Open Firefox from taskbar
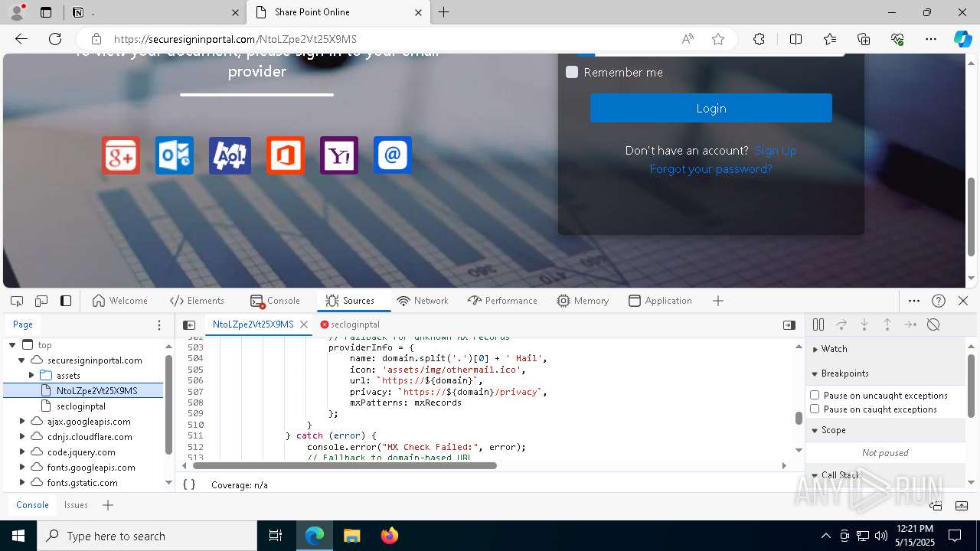Screen dimensions: 980x551 (x=389, y=536)
